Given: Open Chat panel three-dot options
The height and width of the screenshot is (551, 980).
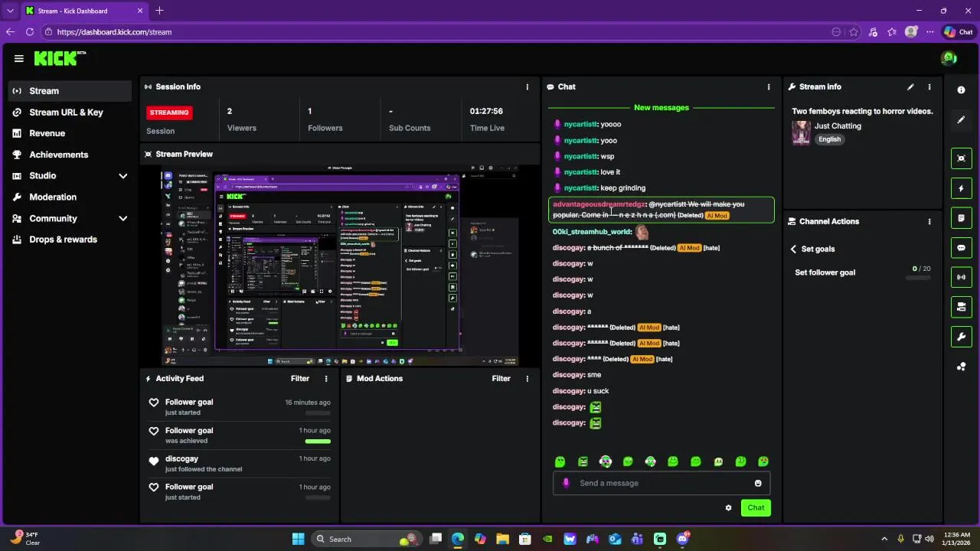Looking at the screenshot, I should click(x=769, y=87).
